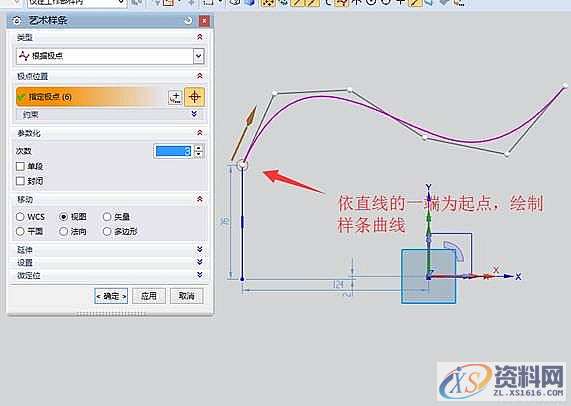Collapse the 参数化 section
Screen dimensions: 571x406
[x=200, y=133]
